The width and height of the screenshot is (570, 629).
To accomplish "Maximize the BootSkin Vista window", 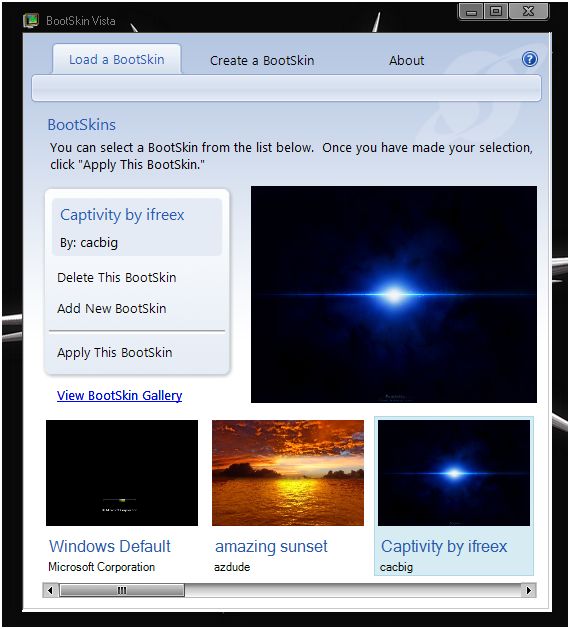I will click(x=496, y=11).
